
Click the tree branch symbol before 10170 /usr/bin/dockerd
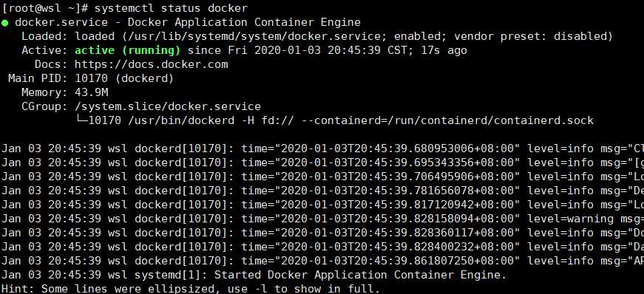click(x=81, y=120)
